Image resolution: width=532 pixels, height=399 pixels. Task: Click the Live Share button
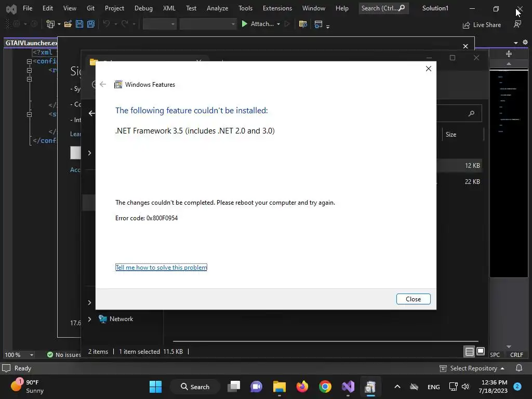482,25
